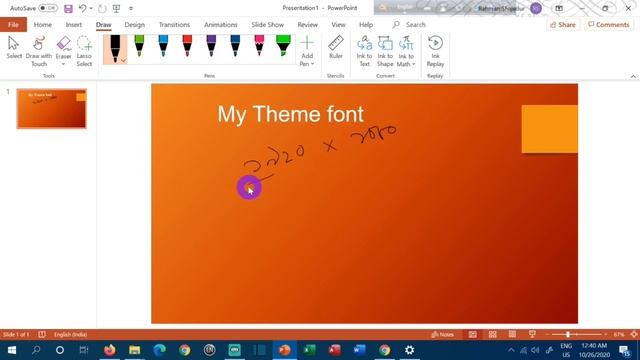Image resolution: width=640 pixels, height=360 pixels.
Task: Open black pen options chevron
Action: (124, 61)
